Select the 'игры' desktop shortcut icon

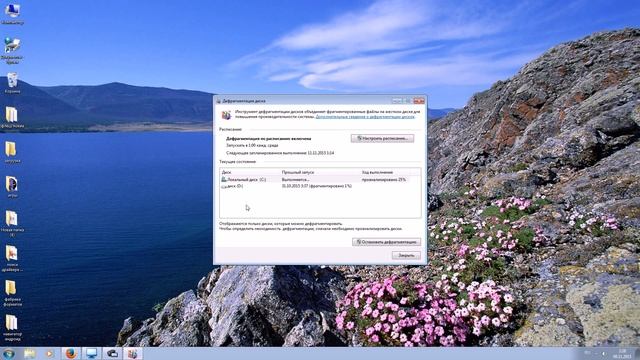tap(11, 187)
